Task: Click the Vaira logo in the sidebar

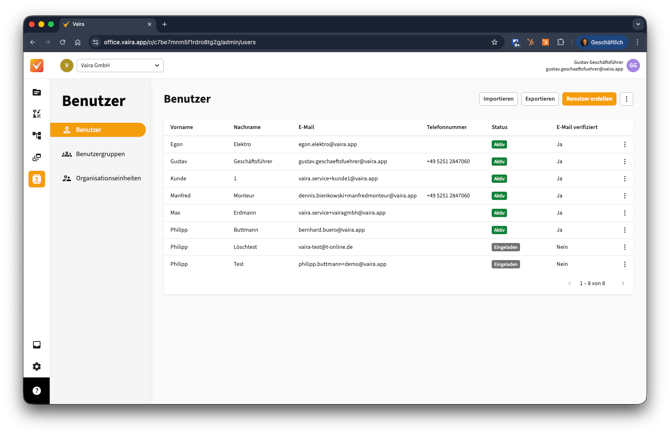Action: click(x=37, y=66)
